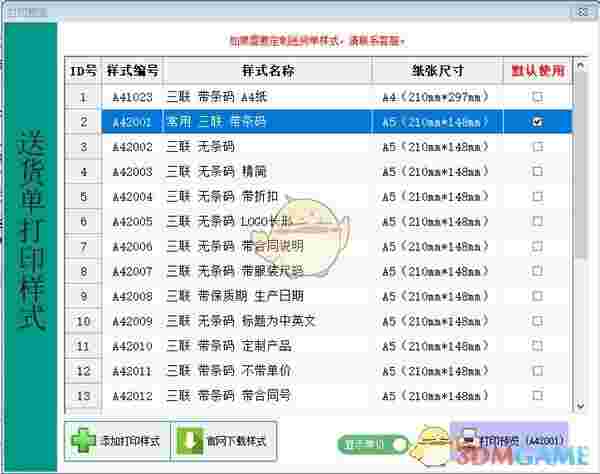Check default-use box for A42002
Screen dimensions: 600x474
coord(537,147)
